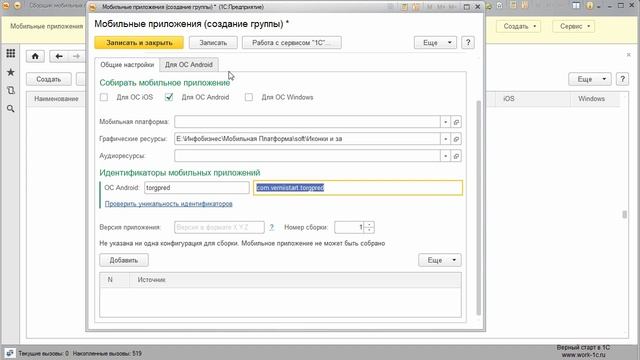Open the sections grid menu in sidebar
640x360 pixels.
point(11,53)
